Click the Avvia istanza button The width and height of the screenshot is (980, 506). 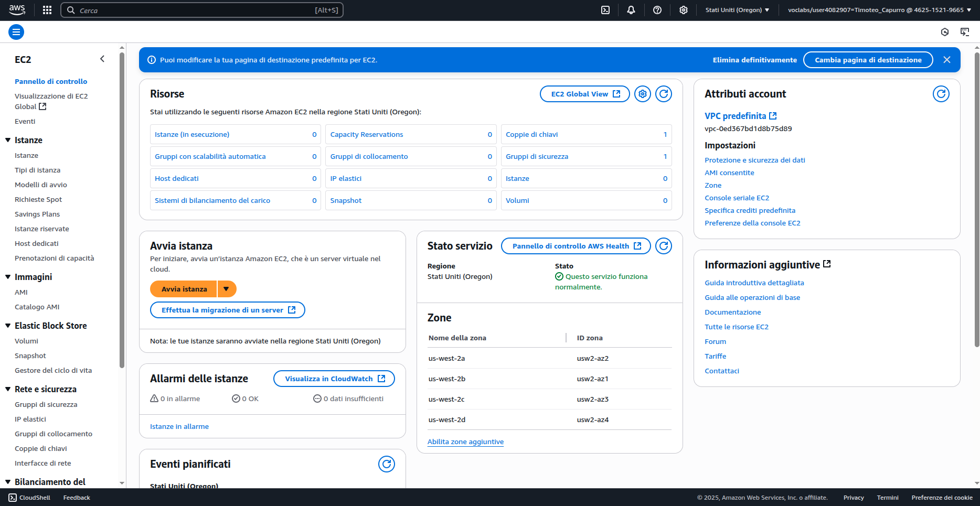(x=184, y=289)
